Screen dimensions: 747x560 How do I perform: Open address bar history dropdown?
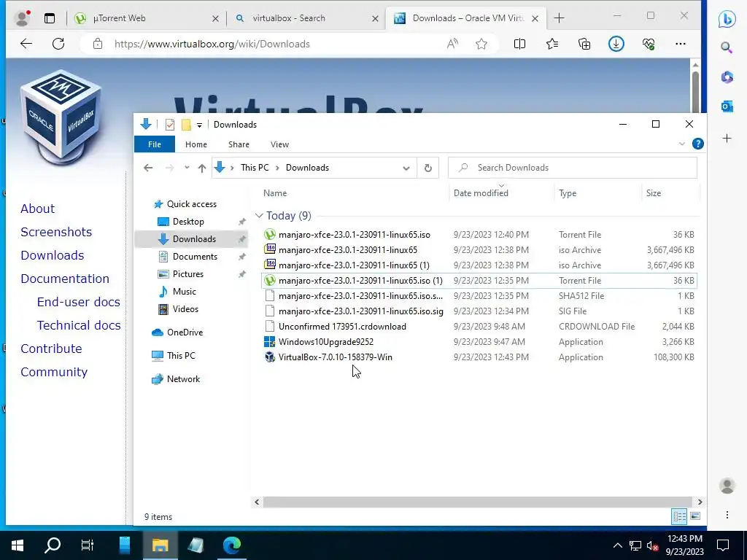pyautogui.click(x=406, y=168)
